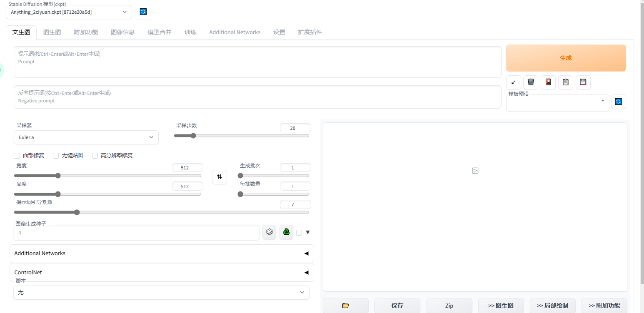Click the floppy disk save style icon
Screen dimensions: 644x313
pos(583,82)
